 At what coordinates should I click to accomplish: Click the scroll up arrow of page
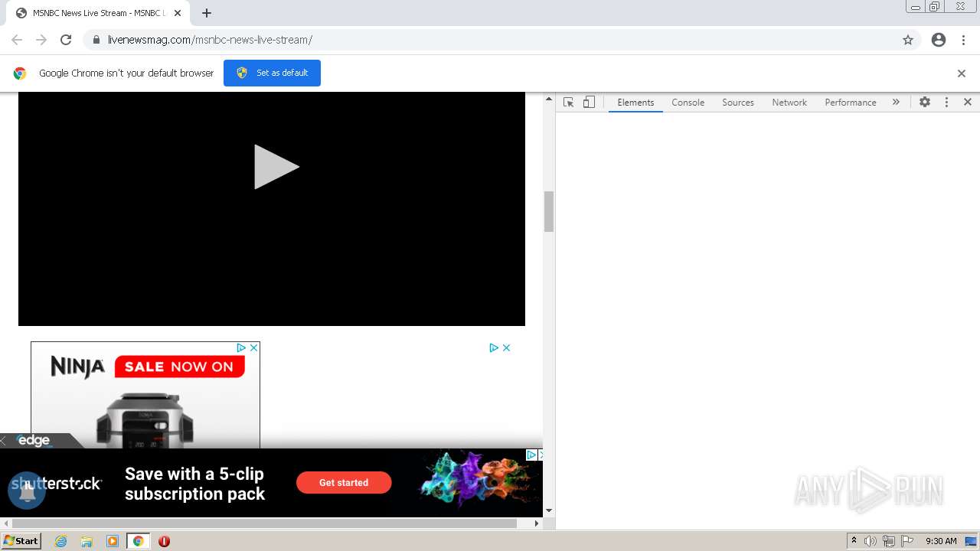(x=549, y=98)
